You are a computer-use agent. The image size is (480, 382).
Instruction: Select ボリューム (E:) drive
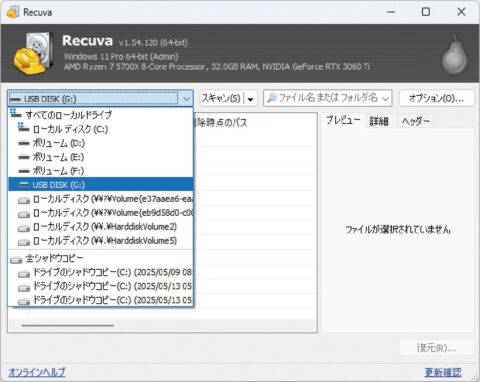[x=100, y=157]
